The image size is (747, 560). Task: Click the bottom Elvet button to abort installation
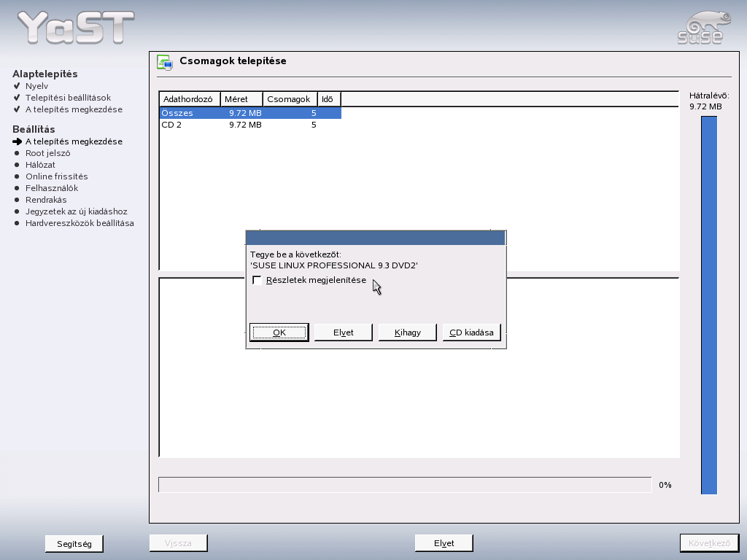[444, 542]
